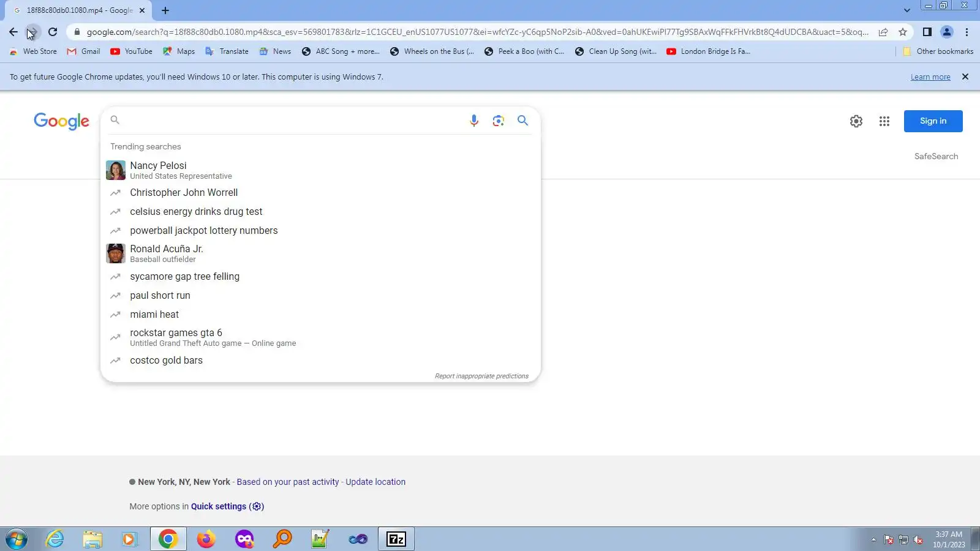Open the Gmail bookmark
980x551 pixels.
click(84, 51)
